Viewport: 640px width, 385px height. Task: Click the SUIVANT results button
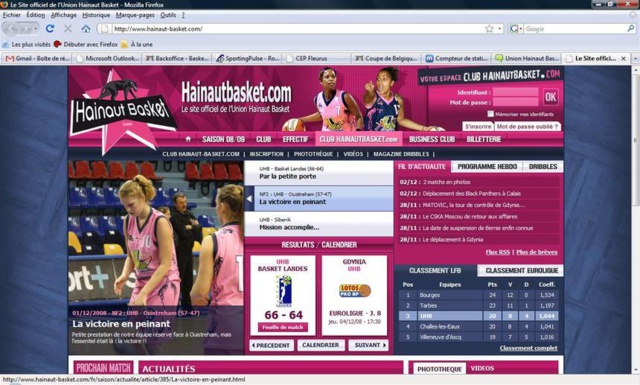click(368, 345)
